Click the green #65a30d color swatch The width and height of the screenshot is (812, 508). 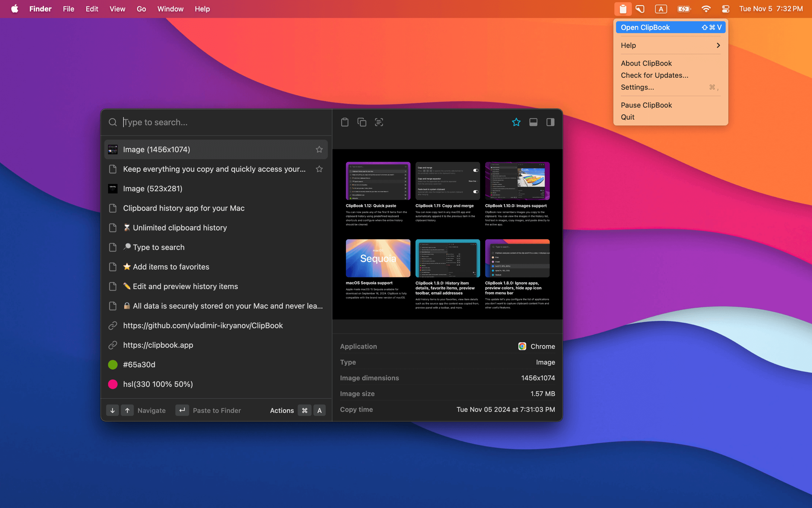point(113,364)
